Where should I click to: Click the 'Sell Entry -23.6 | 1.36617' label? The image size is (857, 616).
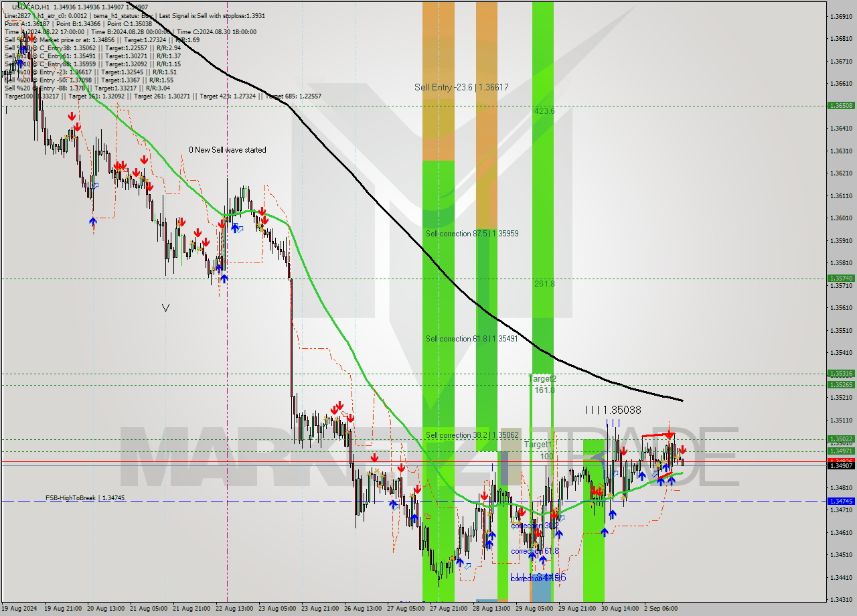click(461, 87)
